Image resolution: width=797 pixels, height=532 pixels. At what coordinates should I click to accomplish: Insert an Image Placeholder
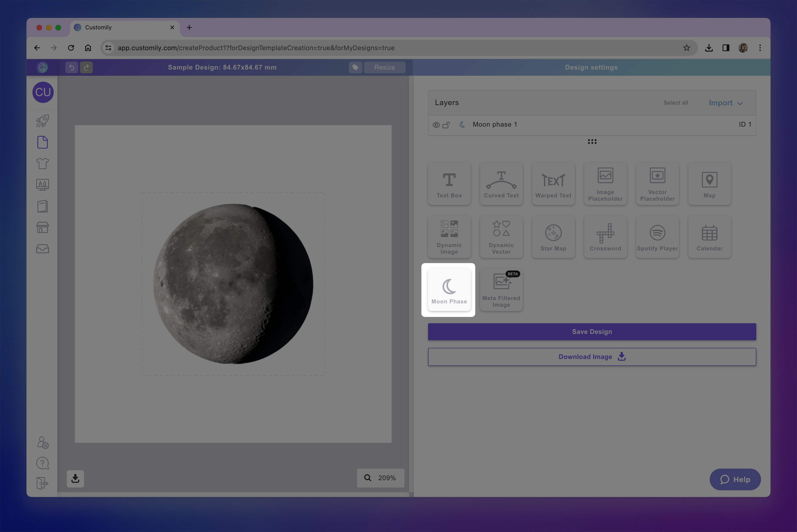[605, 184]
